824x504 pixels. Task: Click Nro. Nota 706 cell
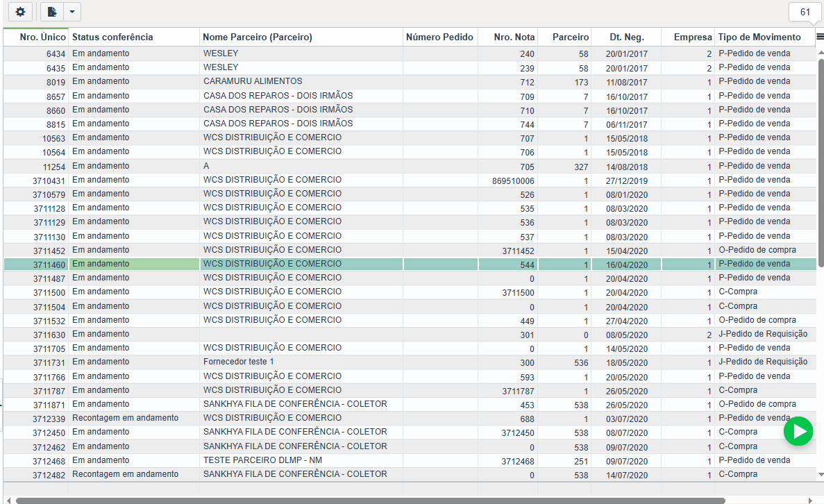point(508,152)
